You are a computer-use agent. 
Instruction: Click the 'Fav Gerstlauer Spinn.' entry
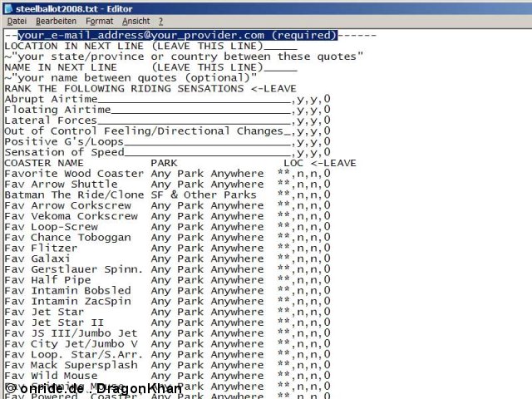tap(74, 269)
